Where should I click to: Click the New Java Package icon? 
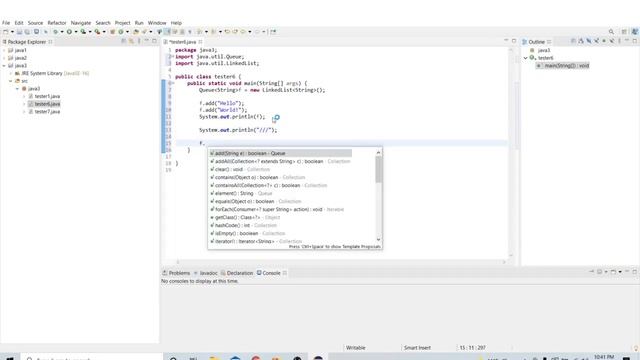tap(112, 32)
